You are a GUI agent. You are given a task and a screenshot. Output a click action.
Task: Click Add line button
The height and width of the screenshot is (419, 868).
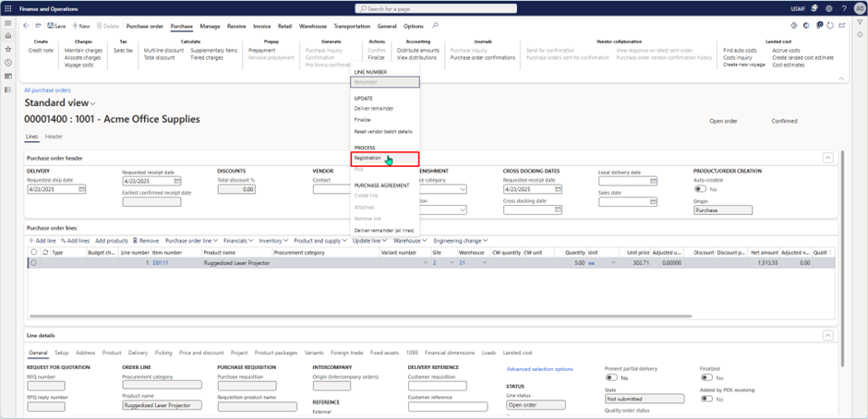click(x=42, y=241)
